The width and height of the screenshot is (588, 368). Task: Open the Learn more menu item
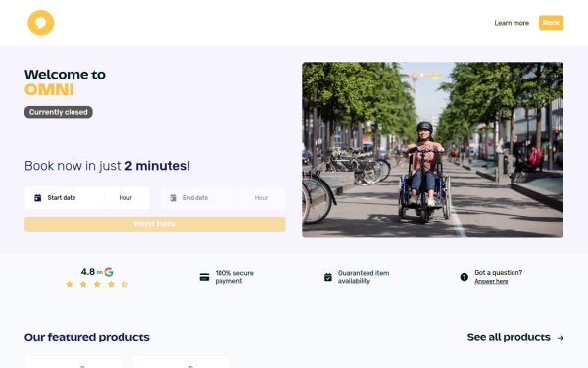pyautogui.click(x=512, y=23)
